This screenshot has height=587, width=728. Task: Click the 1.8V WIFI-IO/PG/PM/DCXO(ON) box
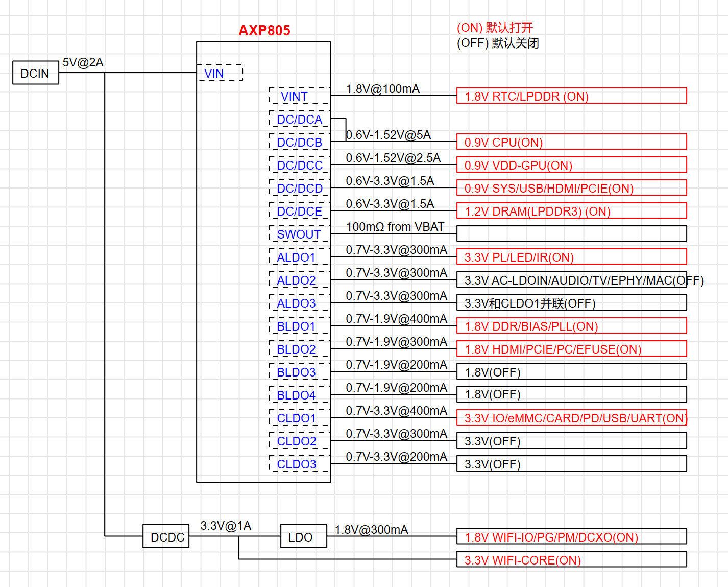571,537
